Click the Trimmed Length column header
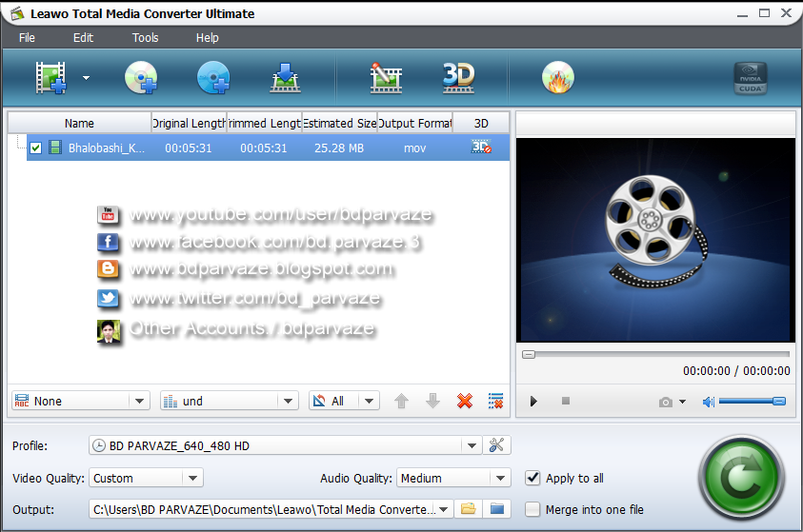 pyautogui.click(x=264, y=124)
